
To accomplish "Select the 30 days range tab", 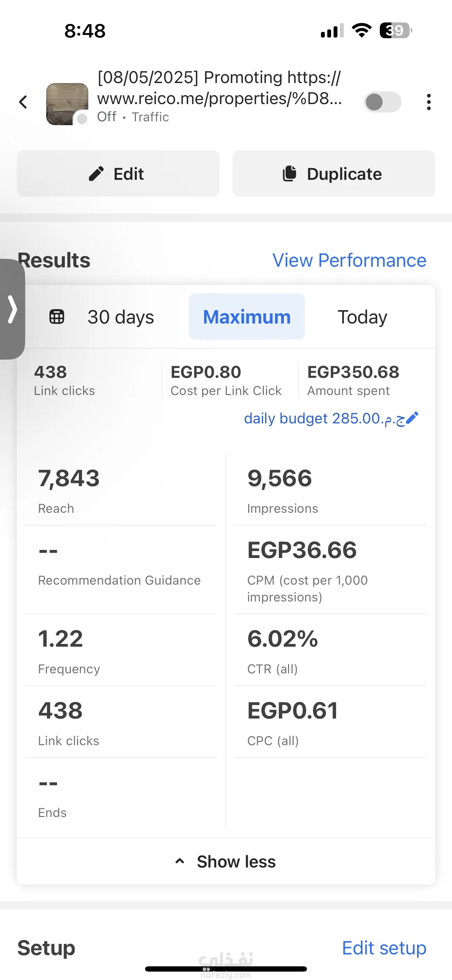I will point(121,317).
